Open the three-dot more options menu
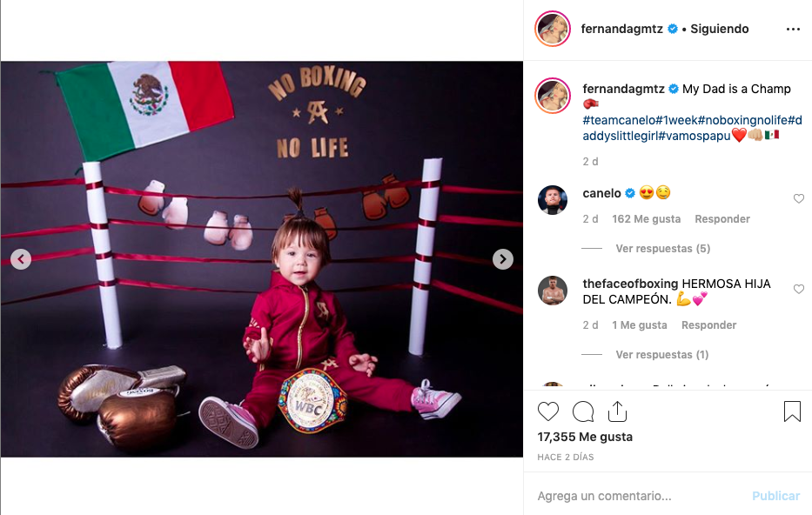The image size is (812, 515). pyautogui.click(x=793, y=29)
